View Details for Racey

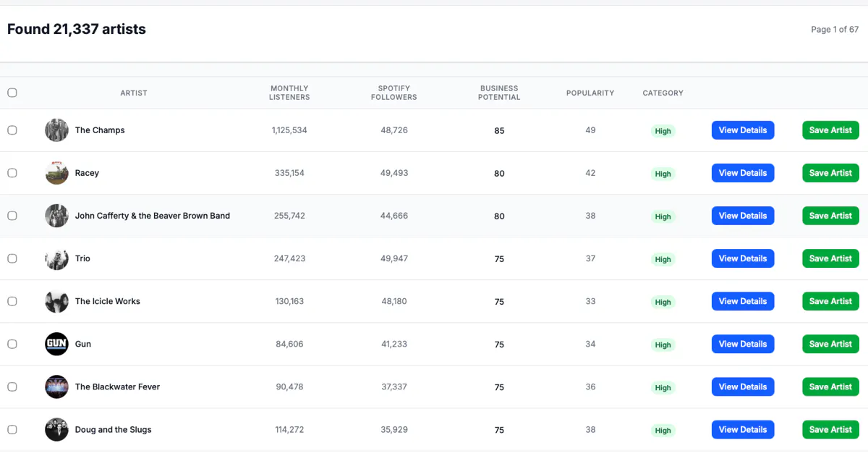tap(743, 173)
